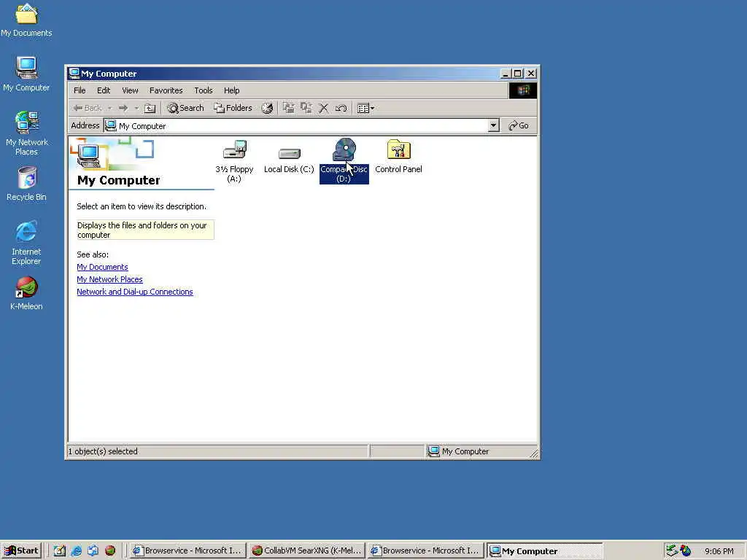Select the 3½ Floppy (A:) drive icon
Viewport: 747px width, 560px height.
pos(234,161)
